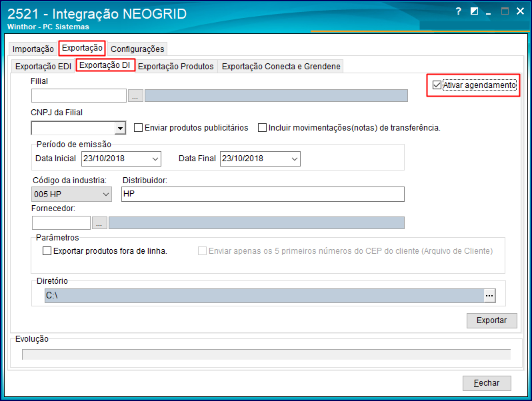Click the theme toggle icon in title bar

474,11
